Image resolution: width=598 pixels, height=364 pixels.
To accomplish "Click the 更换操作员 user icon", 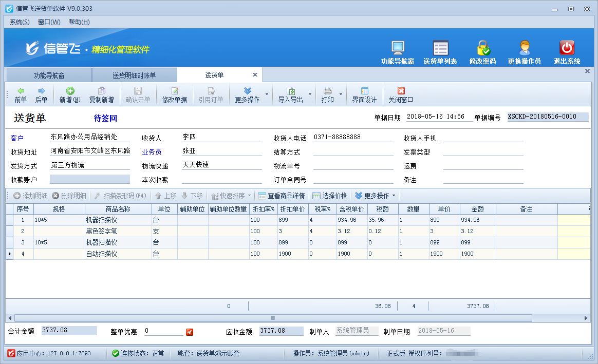I will 524,48.
